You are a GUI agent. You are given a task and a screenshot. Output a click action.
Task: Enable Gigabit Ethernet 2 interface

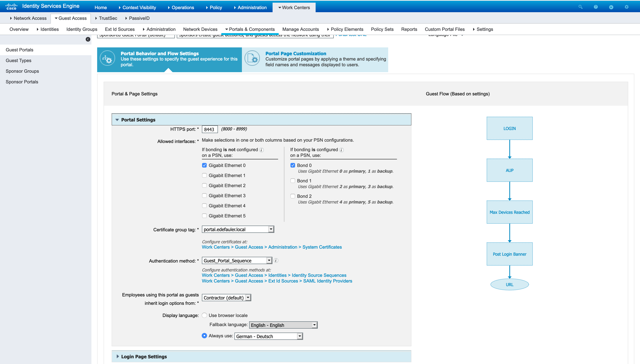[204, 185]
